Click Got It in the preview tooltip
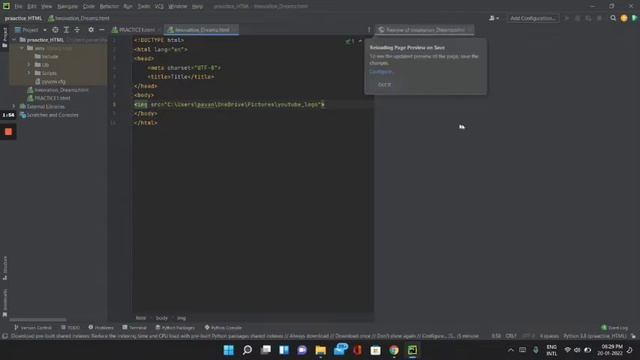 pos(384,84)
